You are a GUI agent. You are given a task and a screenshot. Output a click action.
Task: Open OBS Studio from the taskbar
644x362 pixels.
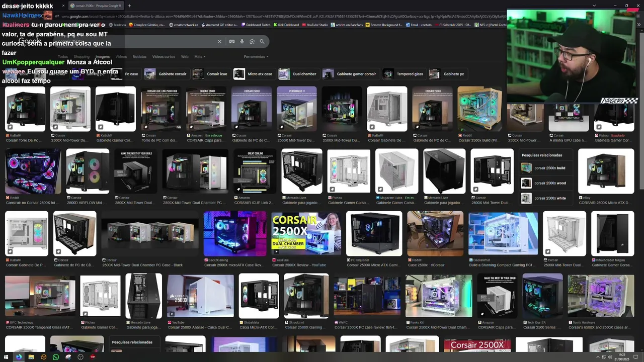tap(80, 357)
